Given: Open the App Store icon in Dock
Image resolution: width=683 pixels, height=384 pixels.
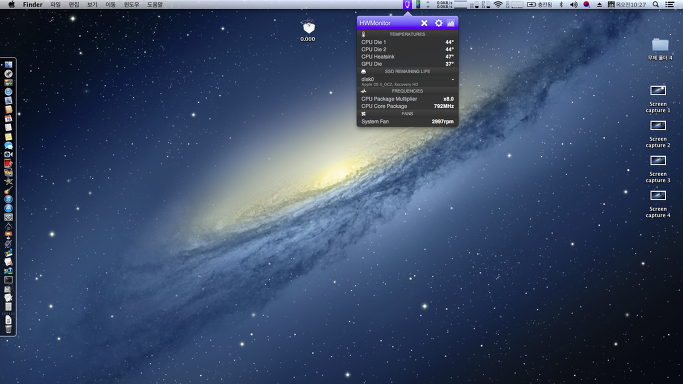Looking at the screenshot, I should point(8,208).
